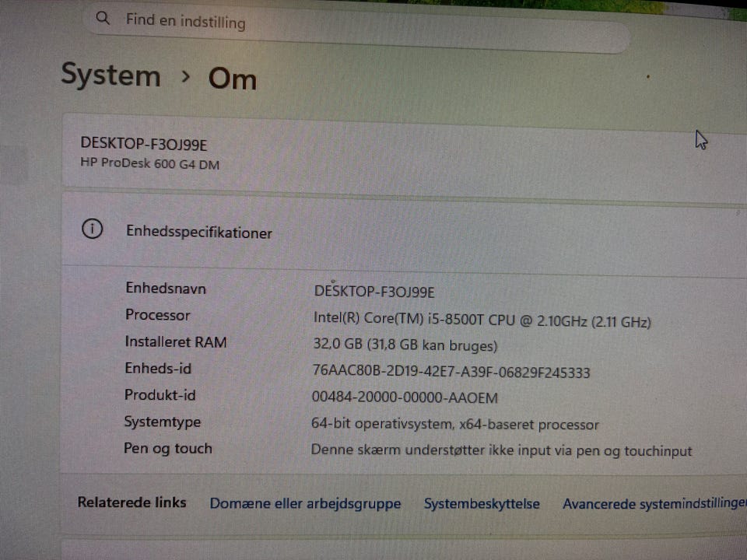
Task: Click the Systemtype label
Action: coord(163,422)
